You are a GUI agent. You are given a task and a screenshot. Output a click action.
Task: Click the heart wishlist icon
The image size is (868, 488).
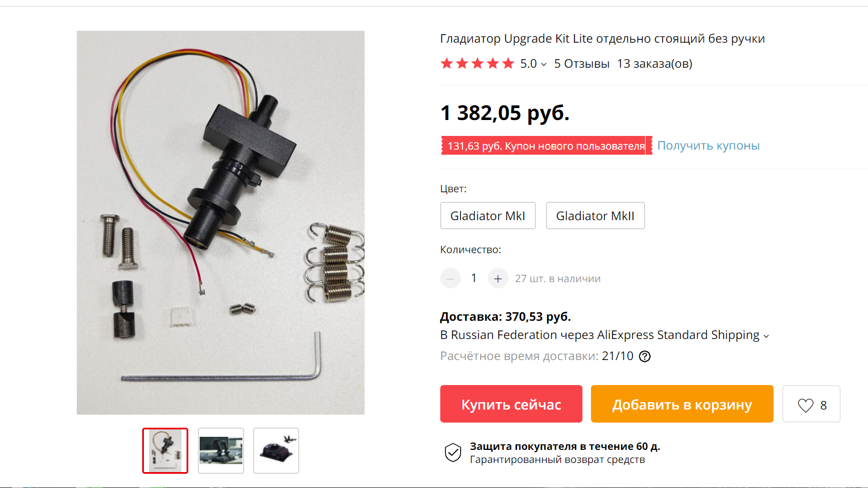[x=805, y=405]
